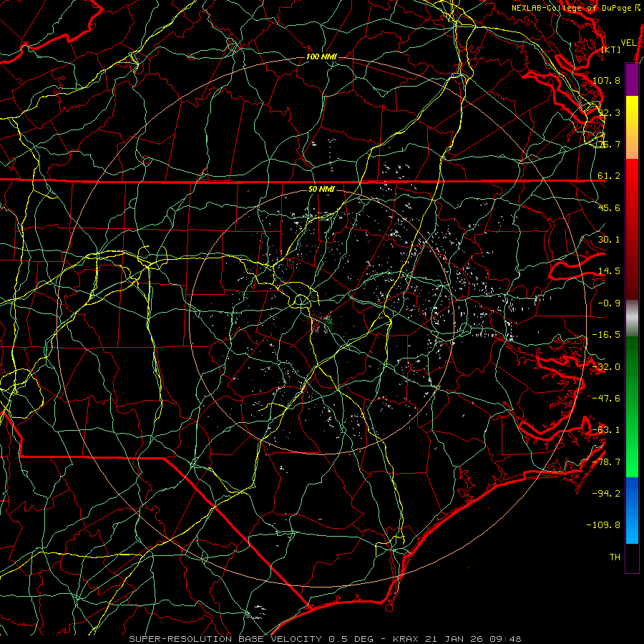644x644 pixels.
Task: Select the -0.9 velocity scale value
Action: pyautogui.click(x=609, y=303)
